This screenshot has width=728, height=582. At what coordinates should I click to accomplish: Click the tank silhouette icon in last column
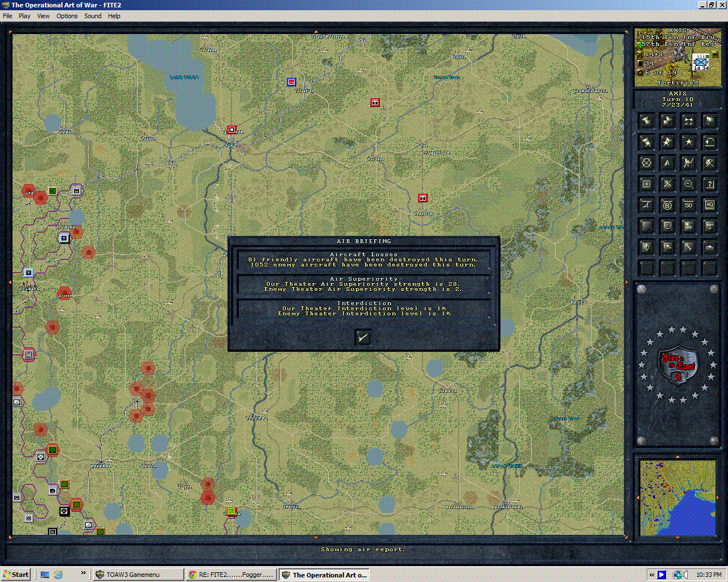pyautogui.click(x=709, y=247)
